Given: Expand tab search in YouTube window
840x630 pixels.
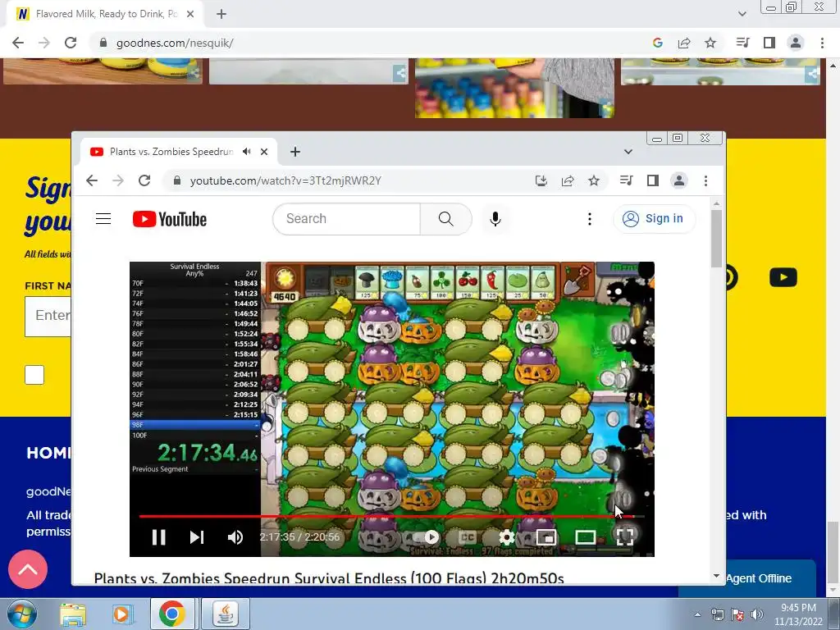Looking at the screenshot, I should (x=628, y=152).
